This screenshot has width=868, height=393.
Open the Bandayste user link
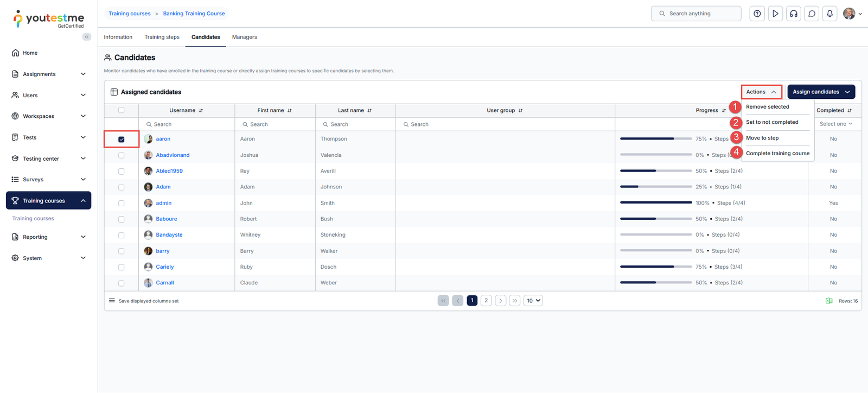coord(169,235)
